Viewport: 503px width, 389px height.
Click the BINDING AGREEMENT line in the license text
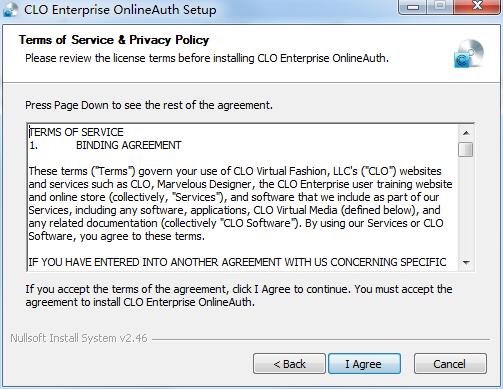pyautogui.click(x=105, y=145)
